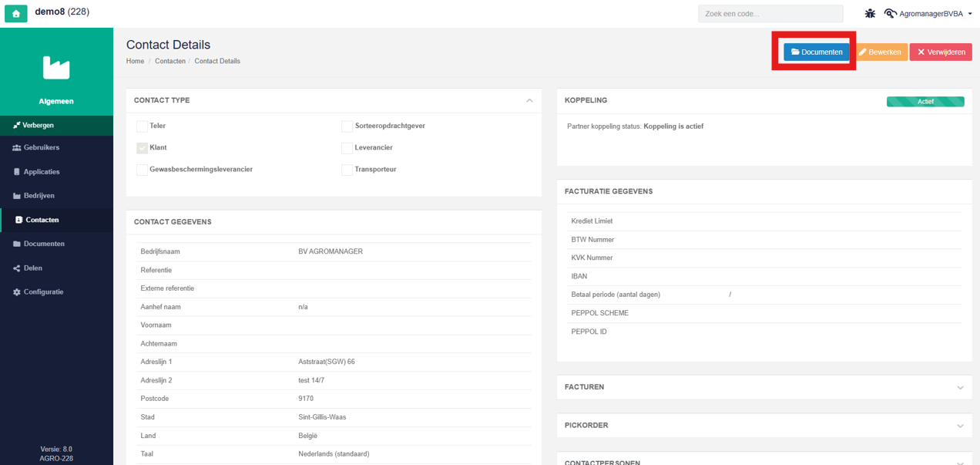The height and width of the screenshot is (465, 980).
Task: Focus the 'Zoek een code...' search field
Action: pyautogui.click(x=770, y=14)
